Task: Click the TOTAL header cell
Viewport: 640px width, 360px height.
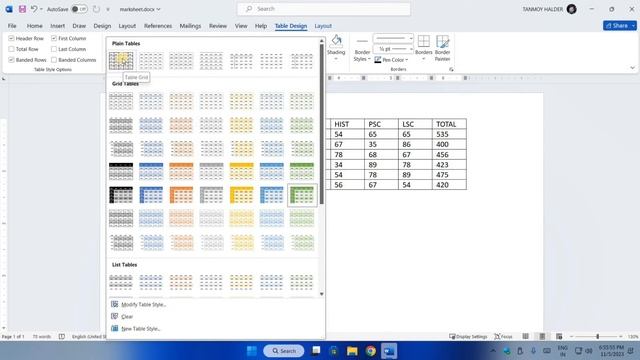Action: (449, 124)
